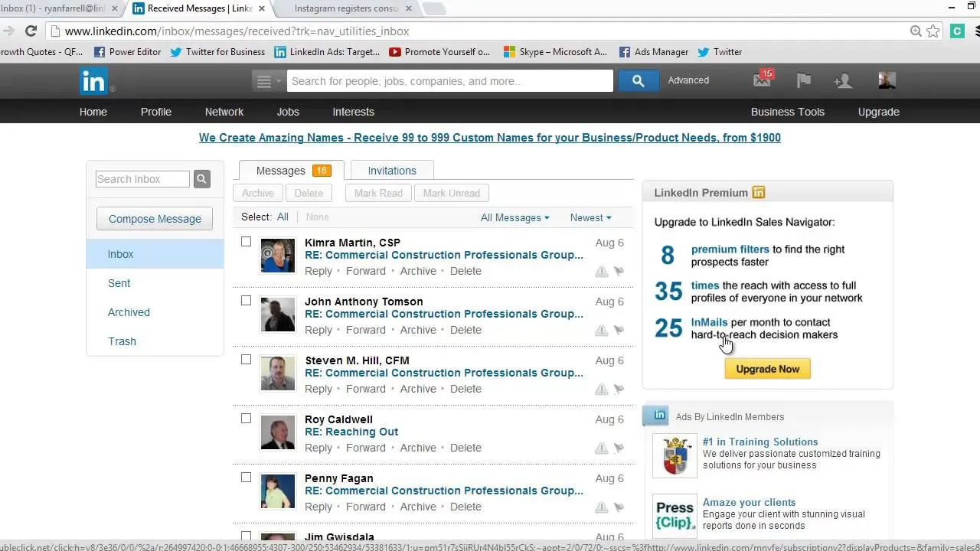Expand the All Messages filter dropdown
Image resolution: width=980 pixels, height=551 pixels.
pos(514,217)
